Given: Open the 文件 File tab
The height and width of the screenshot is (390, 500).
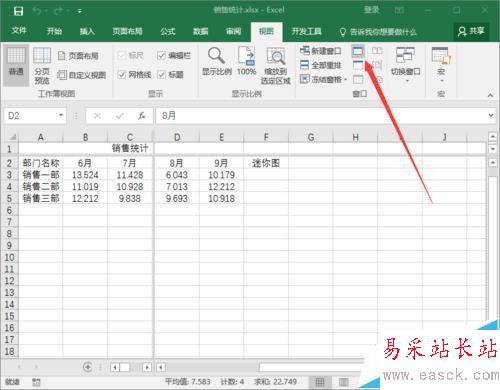Looking at the screenshot, I should click(x=19, y=31).
